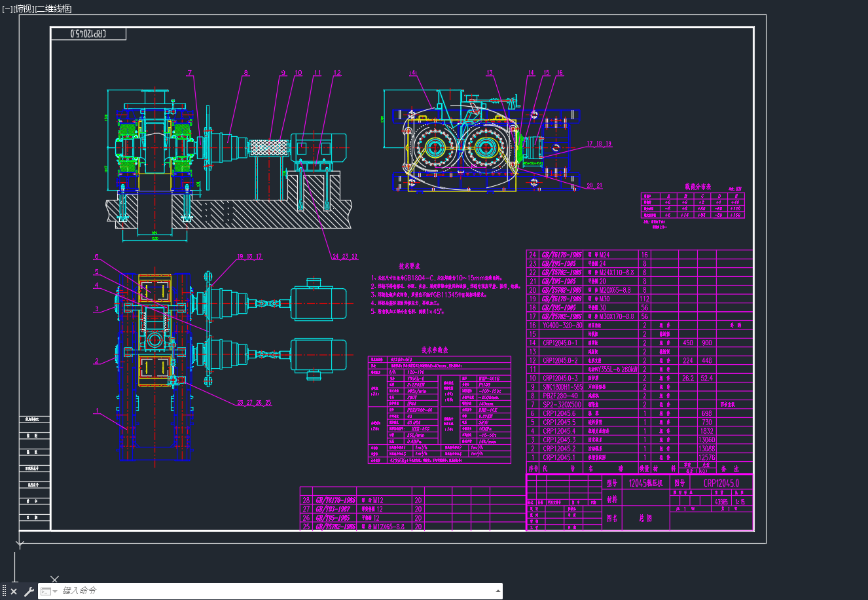Open the [-] viewport controls menu
The image size is (868, 600).
tap(8, 9)
